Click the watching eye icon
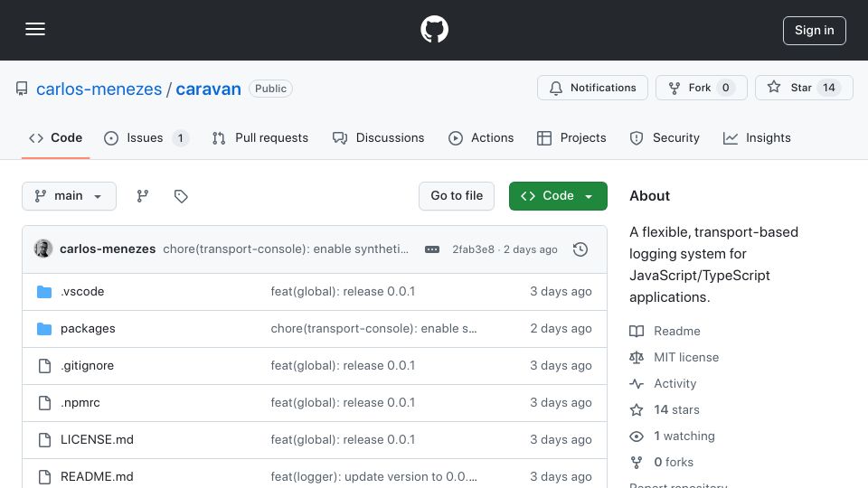 [x=637, y=436]
